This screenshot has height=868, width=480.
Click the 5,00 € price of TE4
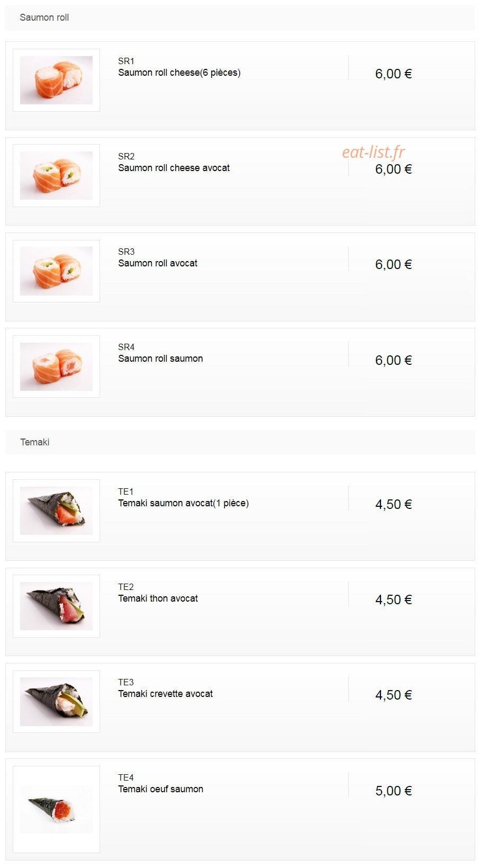click(394, 791)
